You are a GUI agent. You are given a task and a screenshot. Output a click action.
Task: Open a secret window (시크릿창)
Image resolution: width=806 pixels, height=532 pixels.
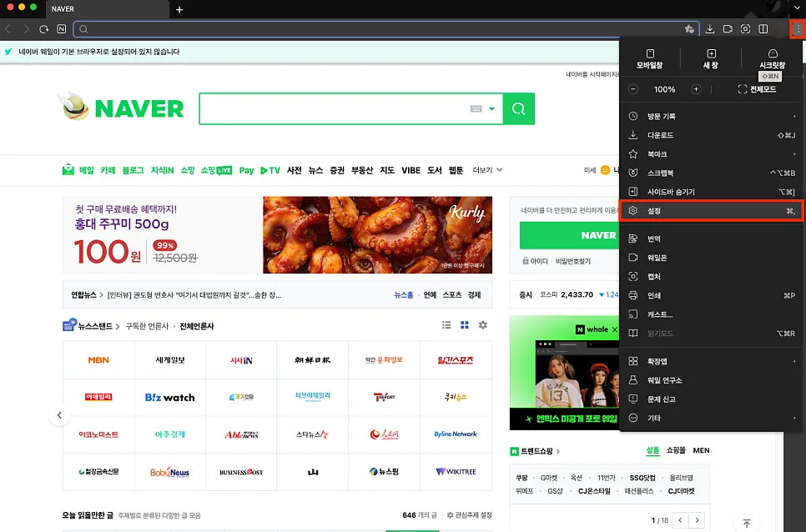pos(772,59)
